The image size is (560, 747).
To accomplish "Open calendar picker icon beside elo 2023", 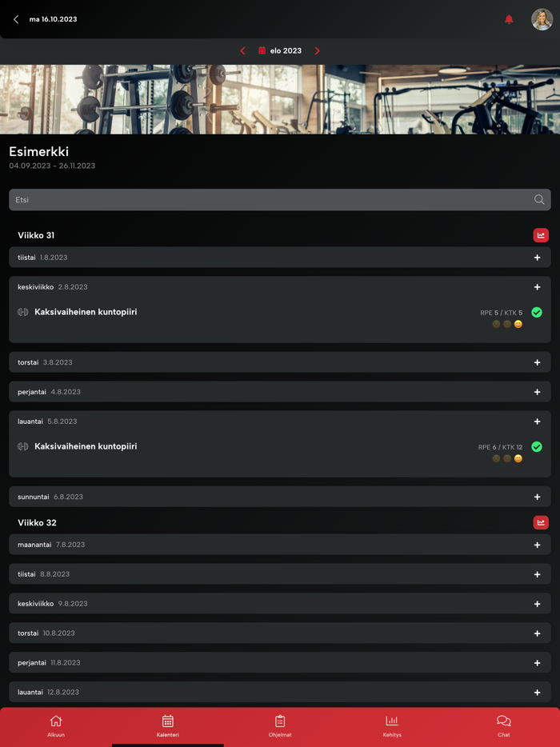I will 262,50.
